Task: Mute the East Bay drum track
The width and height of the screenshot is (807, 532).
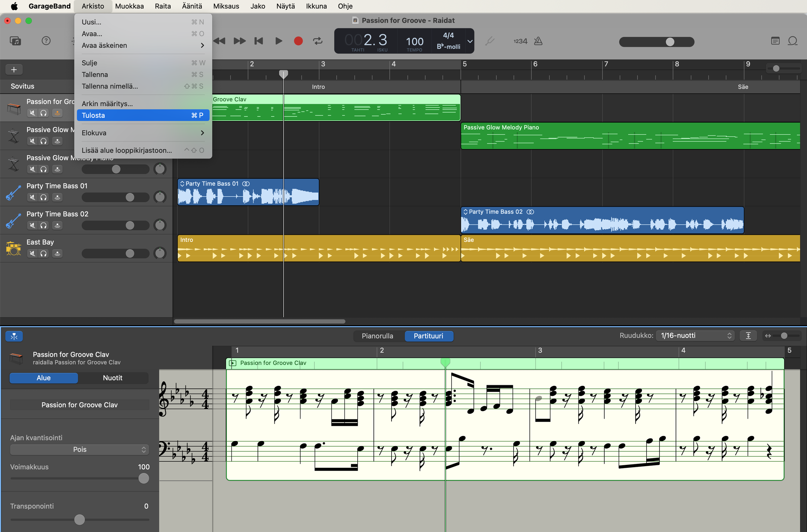Action: [x=32, y=254]
